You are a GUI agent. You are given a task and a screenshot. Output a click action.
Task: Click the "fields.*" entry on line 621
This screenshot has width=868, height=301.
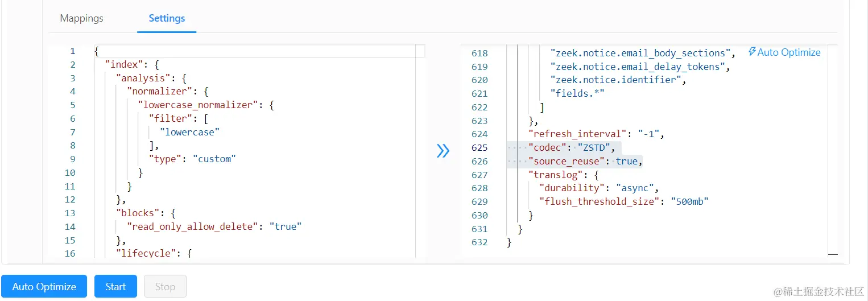577,94
